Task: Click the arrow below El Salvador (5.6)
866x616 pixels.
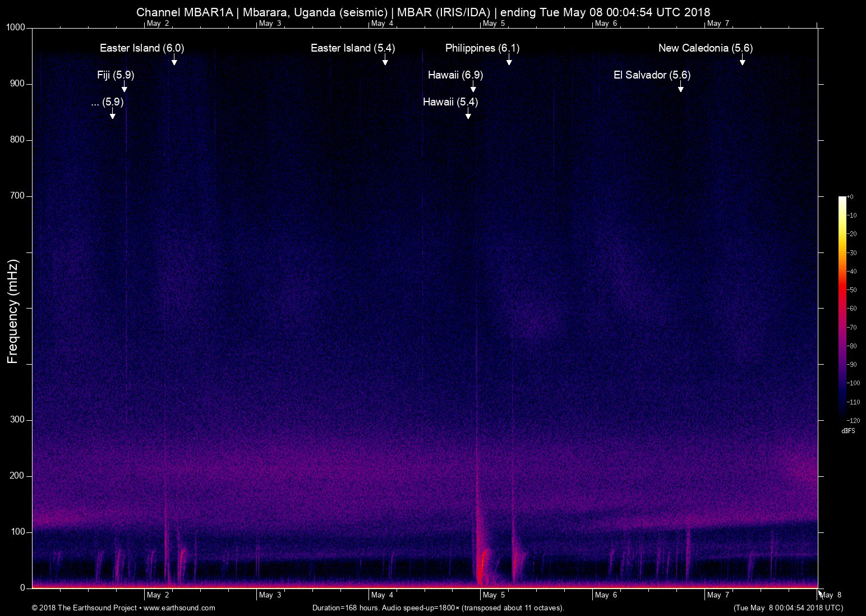Action: click(681, 87)
